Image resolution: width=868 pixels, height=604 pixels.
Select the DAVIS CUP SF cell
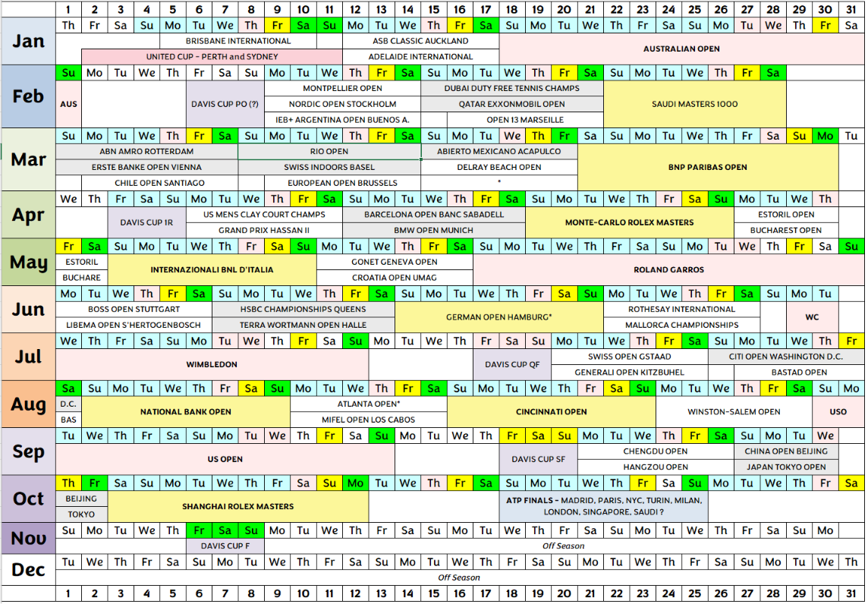tap(539, 459)
